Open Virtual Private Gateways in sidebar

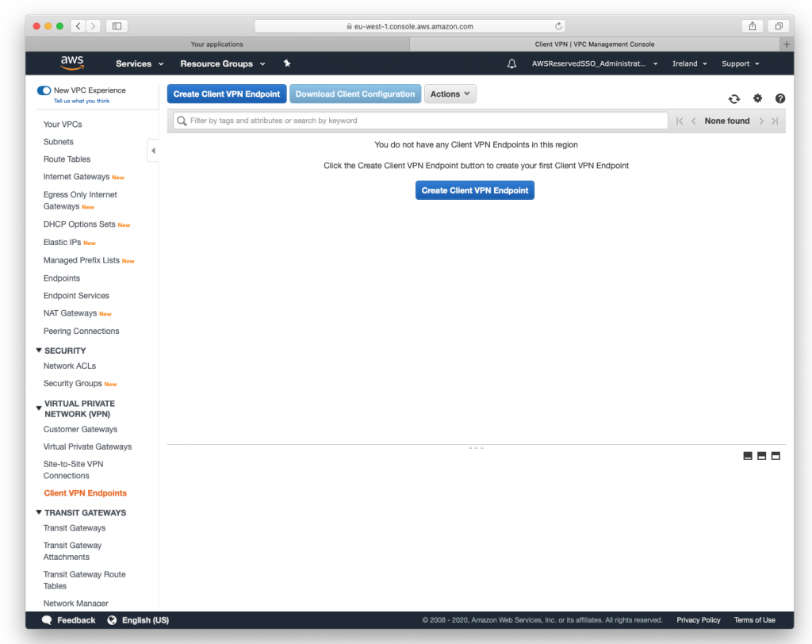(x=87, y=447)
